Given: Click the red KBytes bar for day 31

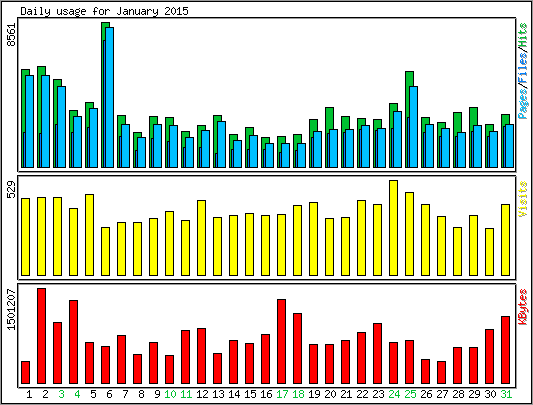Looking at the screenshot, I should [505, 350].
